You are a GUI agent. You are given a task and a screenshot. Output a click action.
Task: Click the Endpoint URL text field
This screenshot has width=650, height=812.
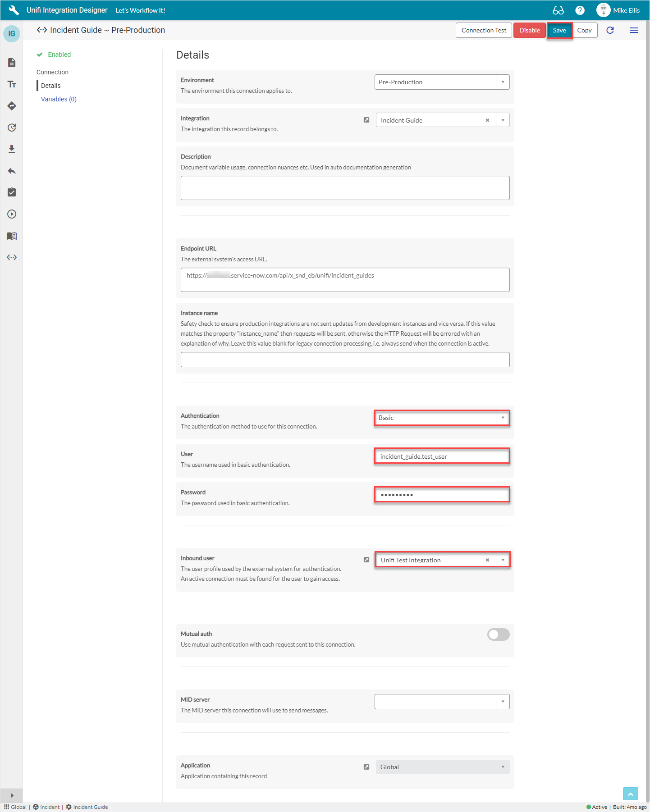(x=345, y=280)
